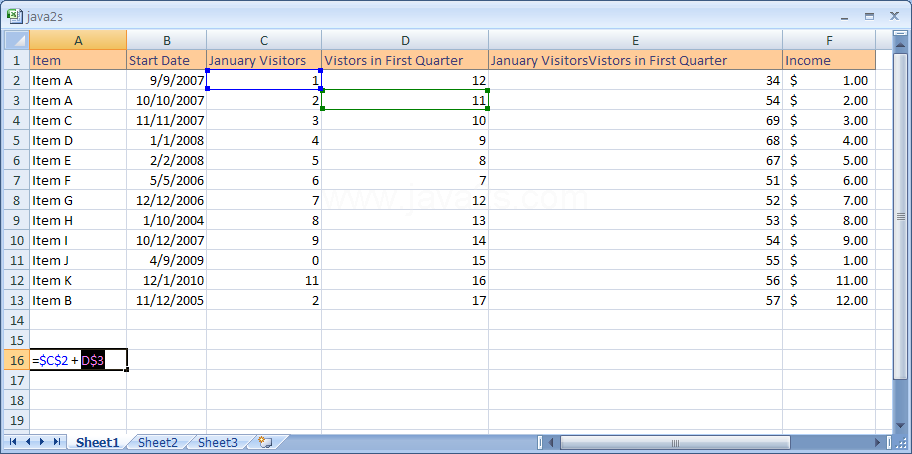
Task: Click the $ 8.00 income cell
Action: coord(829,220)
